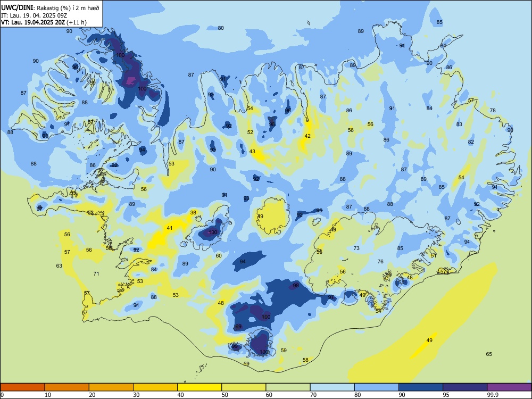Click the humidity value 82 in east Iceland
The width and height of the screenshot is (532, 399).
point(471,142)
